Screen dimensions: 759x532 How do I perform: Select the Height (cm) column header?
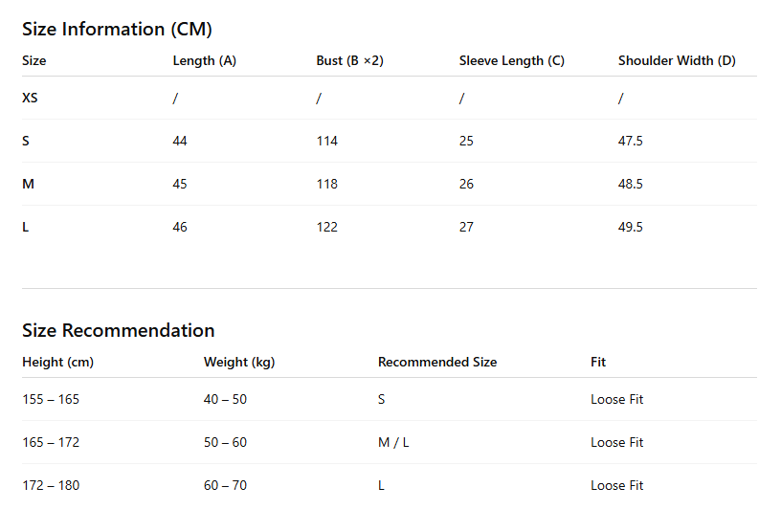tap(58, 362)
